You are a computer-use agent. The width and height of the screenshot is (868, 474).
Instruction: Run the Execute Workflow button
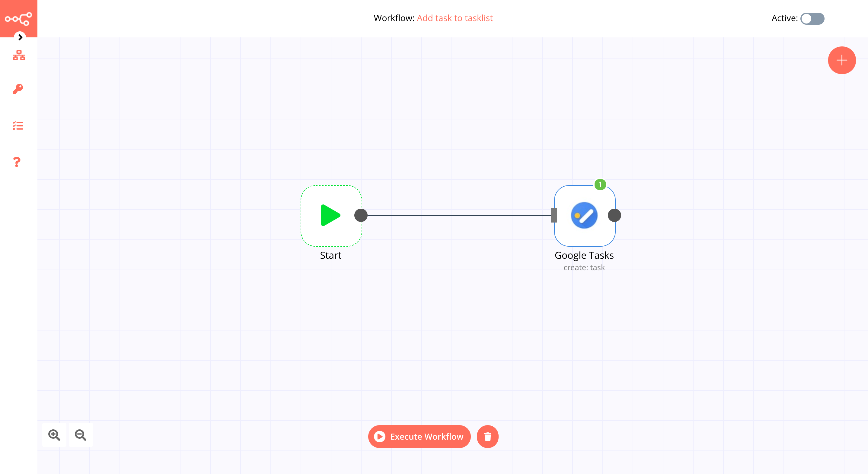[x=419, y=436]
